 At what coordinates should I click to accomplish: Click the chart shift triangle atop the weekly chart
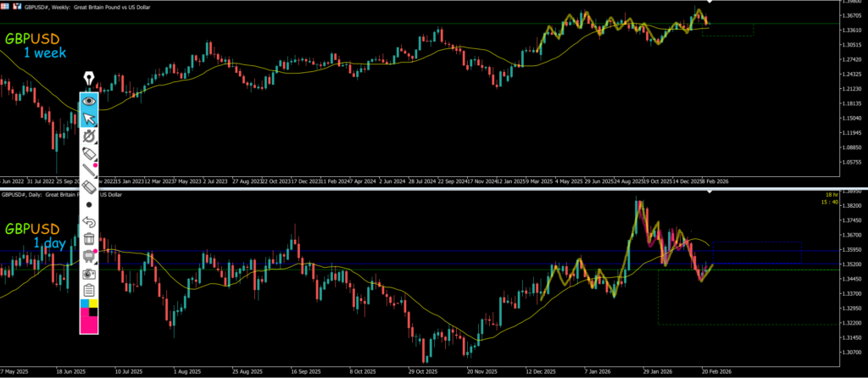[709, 5]
